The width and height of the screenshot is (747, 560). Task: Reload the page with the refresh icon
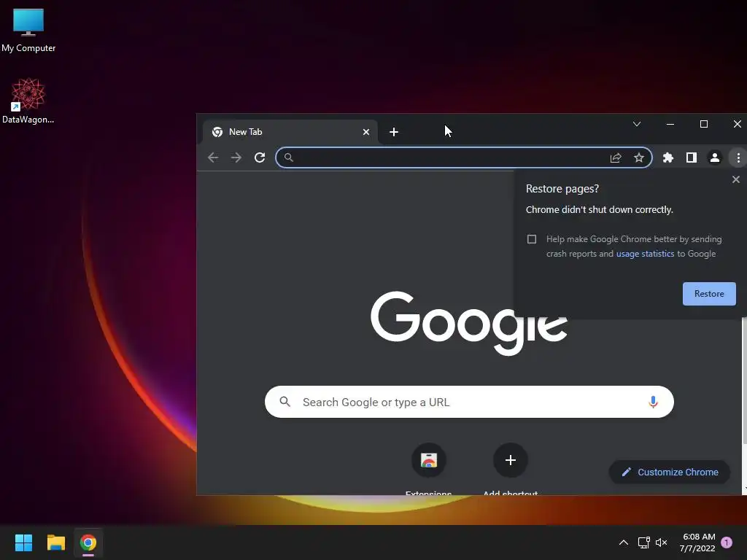point(260,157)
